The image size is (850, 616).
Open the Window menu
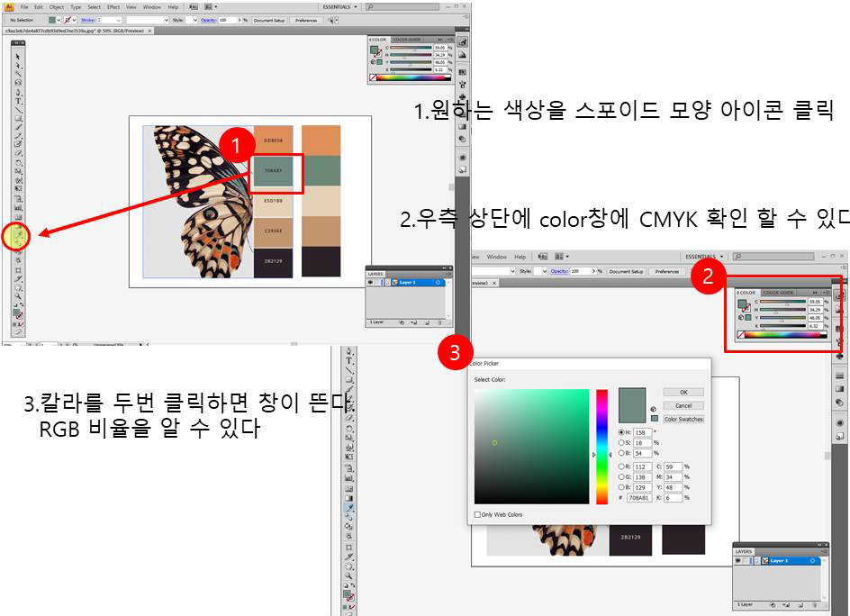click(151, 7)
